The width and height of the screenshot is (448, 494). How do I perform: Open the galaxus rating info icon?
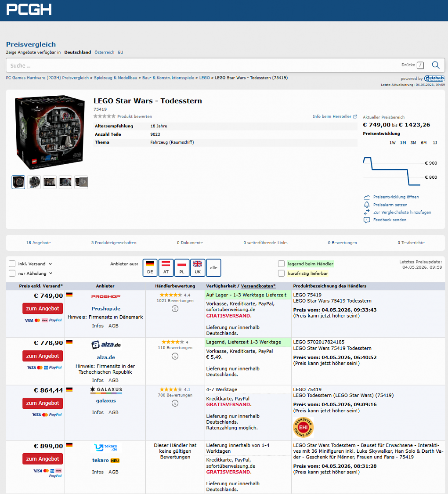pos(175,403)
